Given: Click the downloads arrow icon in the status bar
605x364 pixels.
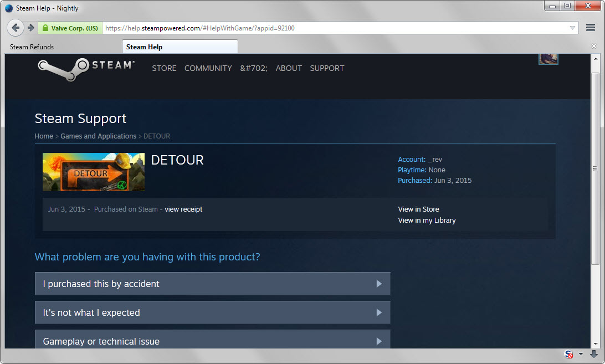Looking at the screenshot, I should (594, 354).
